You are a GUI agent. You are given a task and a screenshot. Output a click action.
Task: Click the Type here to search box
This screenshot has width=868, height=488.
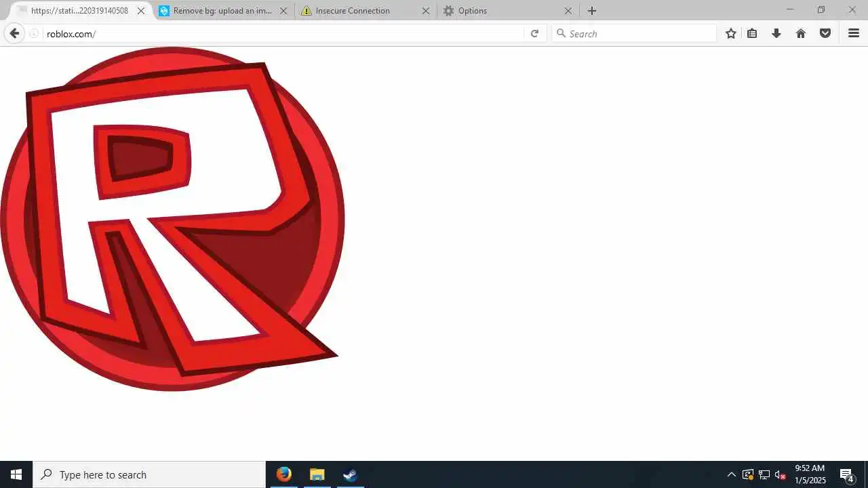tap(149, 474)
